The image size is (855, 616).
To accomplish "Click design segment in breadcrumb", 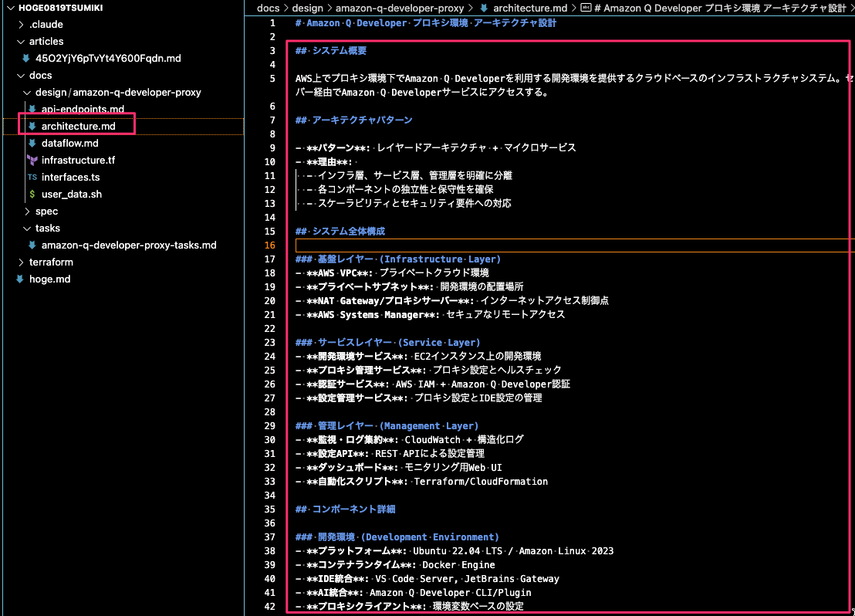I will pos(308,8).
